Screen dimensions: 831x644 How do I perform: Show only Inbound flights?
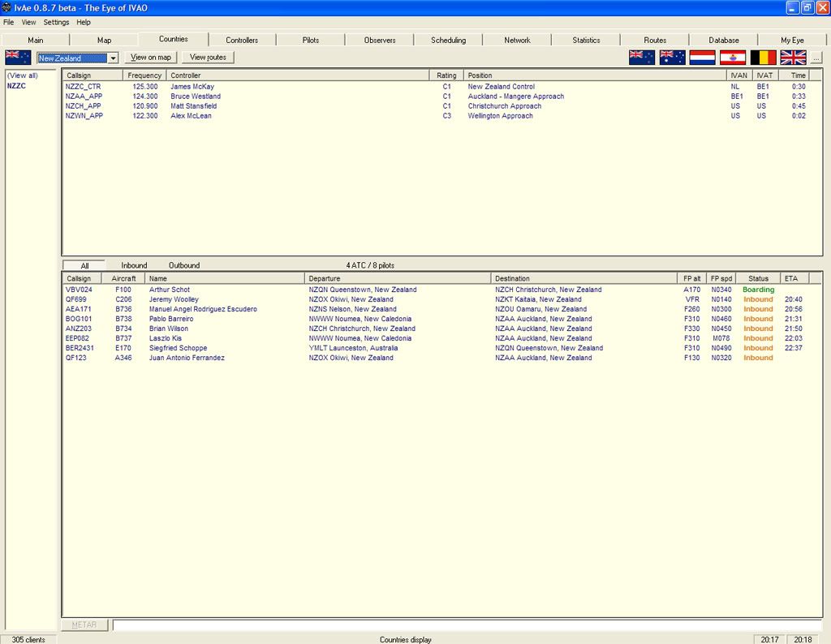[x=134, y=265]
